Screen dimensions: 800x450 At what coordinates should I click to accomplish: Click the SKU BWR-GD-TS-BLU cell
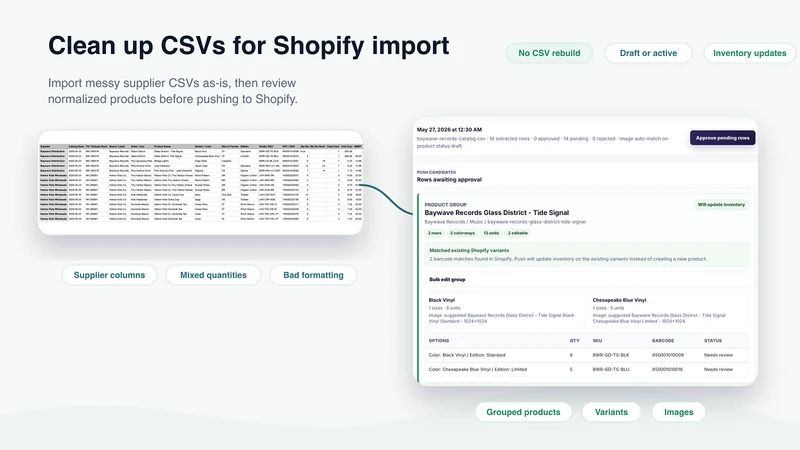pyautogui.click(x=611, y=369)
